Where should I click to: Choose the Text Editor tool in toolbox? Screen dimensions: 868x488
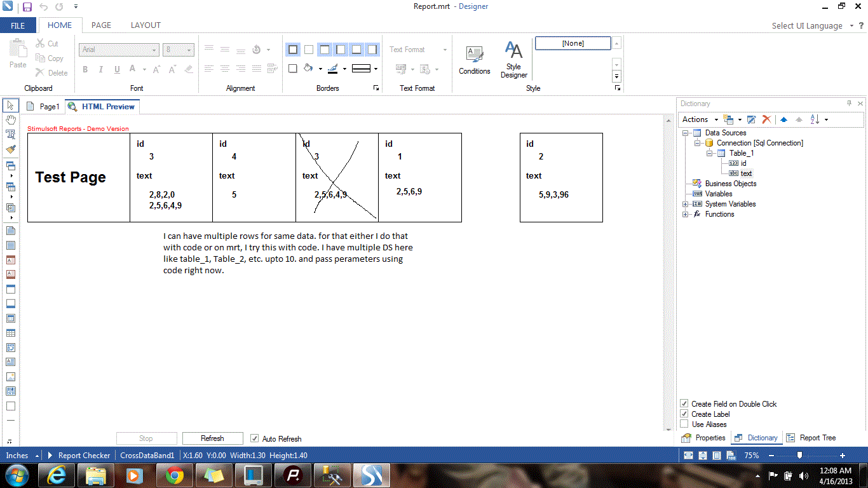11,134
